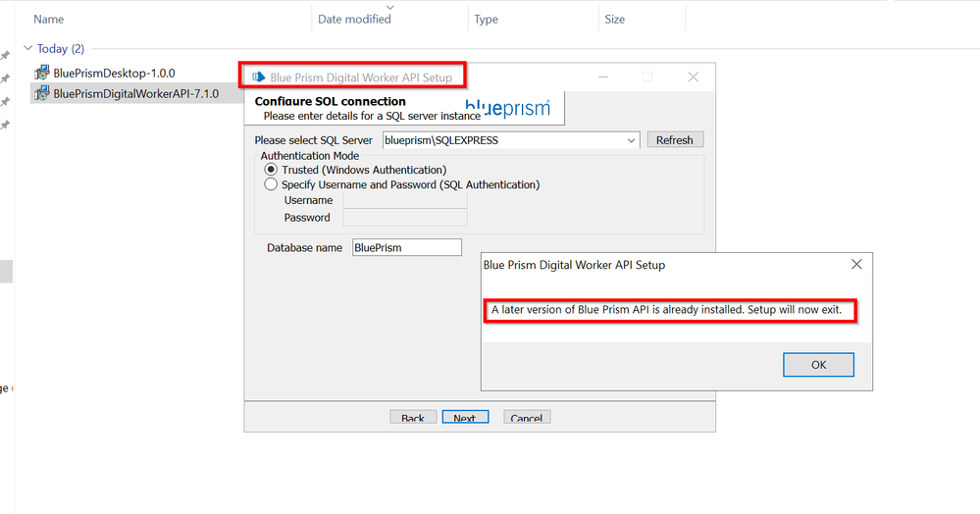Select the BluePrismDigitalWorkerAPI-7.1.0 file

(135, 94)
